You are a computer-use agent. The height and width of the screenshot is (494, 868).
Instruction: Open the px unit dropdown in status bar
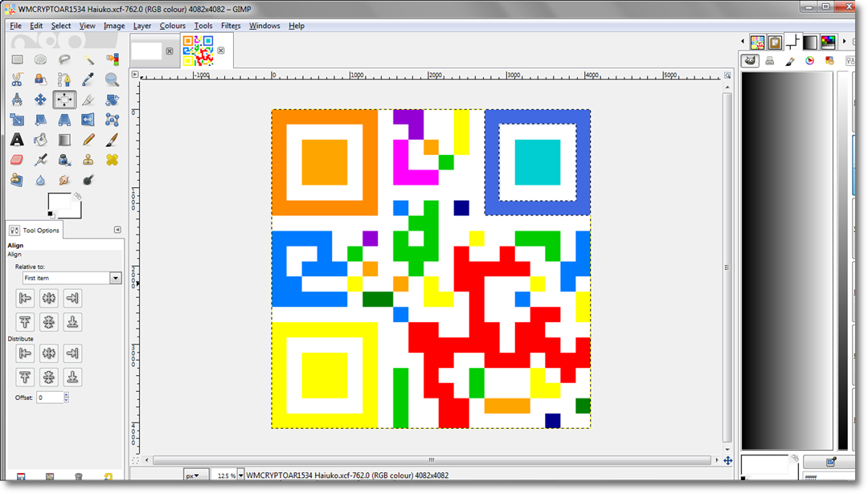(195, 476)
